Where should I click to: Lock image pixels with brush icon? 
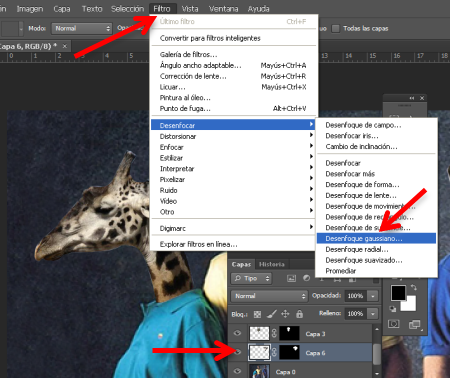tap(272, 314)
